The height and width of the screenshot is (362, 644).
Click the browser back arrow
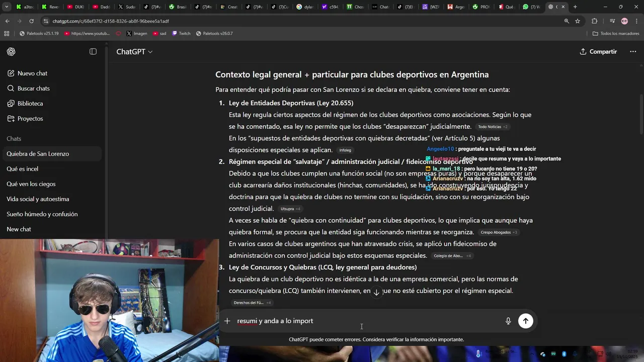tap(7, 21)
